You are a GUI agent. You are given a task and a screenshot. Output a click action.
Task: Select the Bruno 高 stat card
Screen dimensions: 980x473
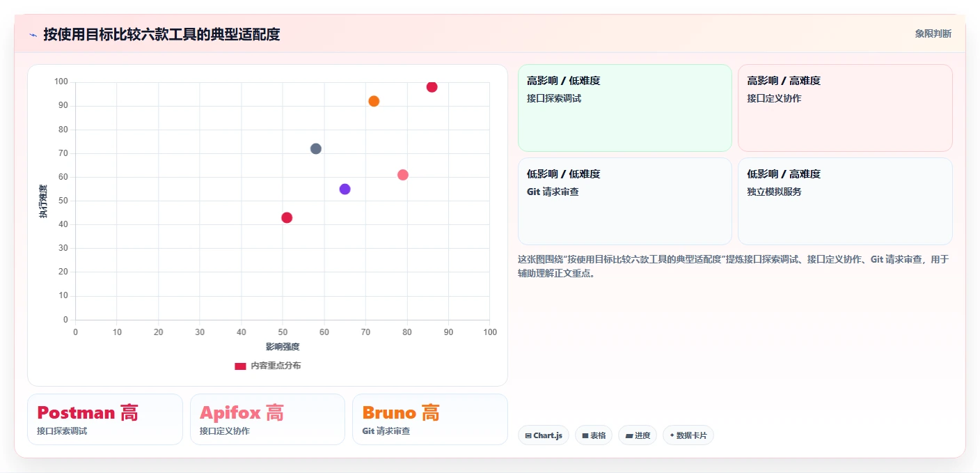[x=430, y=419]
